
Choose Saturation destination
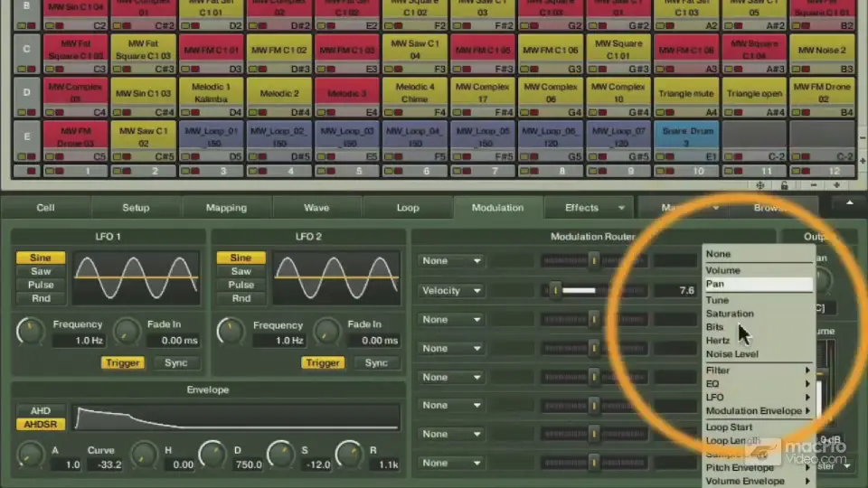758,314
